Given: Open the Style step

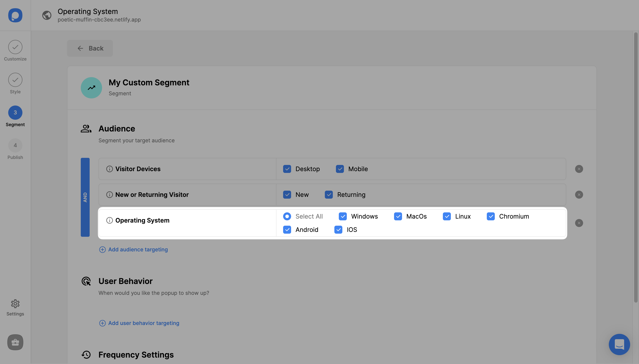Looking at the screenshot, I should click(15, 80).
